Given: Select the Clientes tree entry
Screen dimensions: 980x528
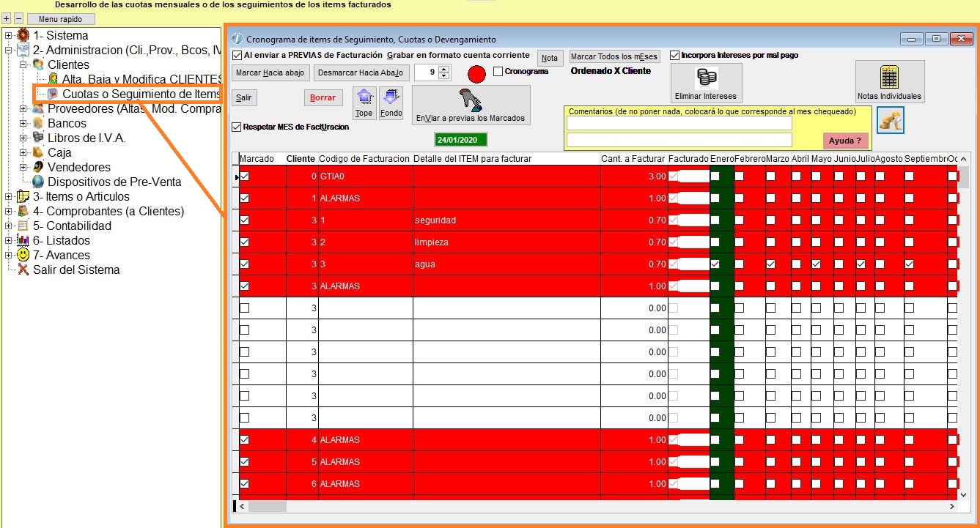Looking at the screenshot, I should (69, 64).
